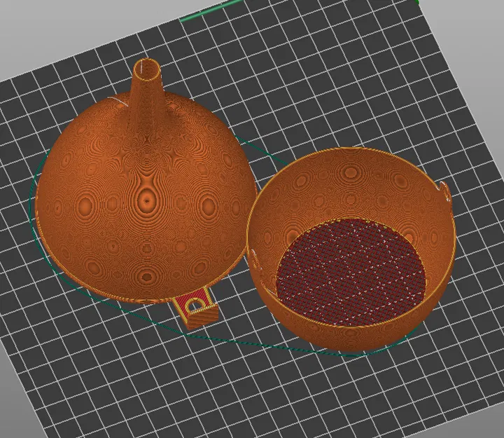Click the circular opening atop the spout
The height and width of the screenshot is (438, 504).
(146, 70)
